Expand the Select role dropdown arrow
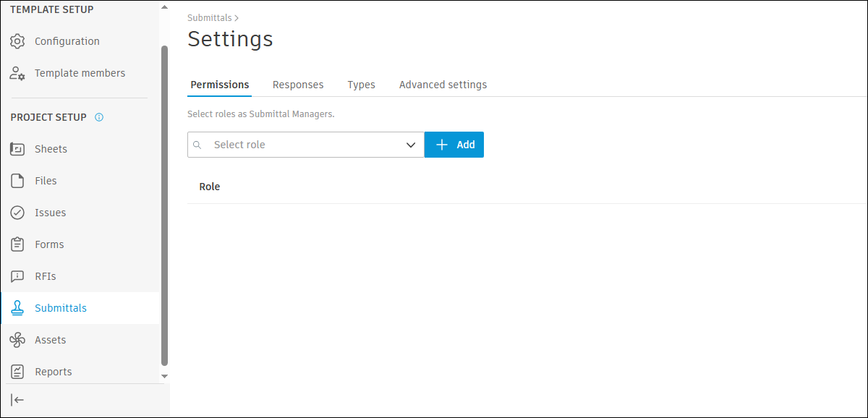Viewport: 868px width, 418px height. [x=411, y=145]
